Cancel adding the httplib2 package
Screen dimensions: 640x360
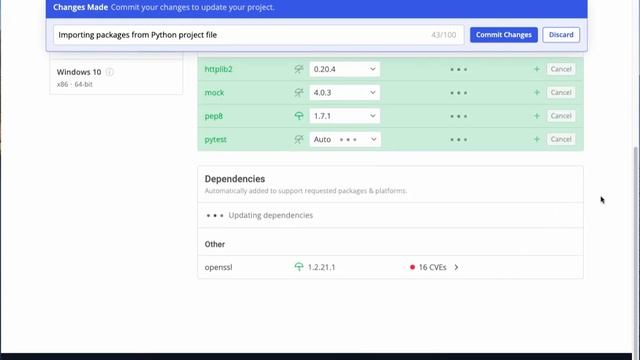pyautogui.click(x=561, y=69)
